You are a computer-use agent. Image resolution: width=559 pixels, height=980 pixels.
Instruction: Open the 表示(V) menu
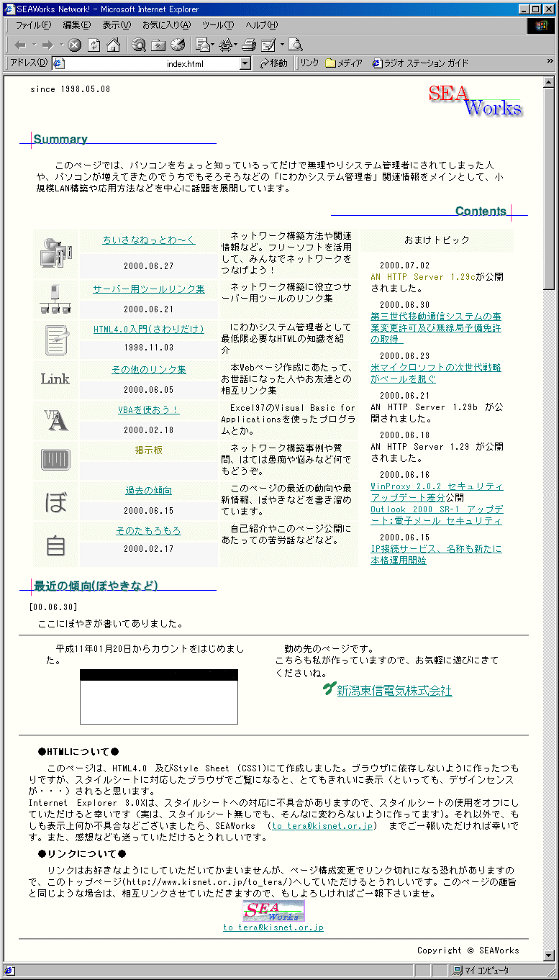click(117, 25)
